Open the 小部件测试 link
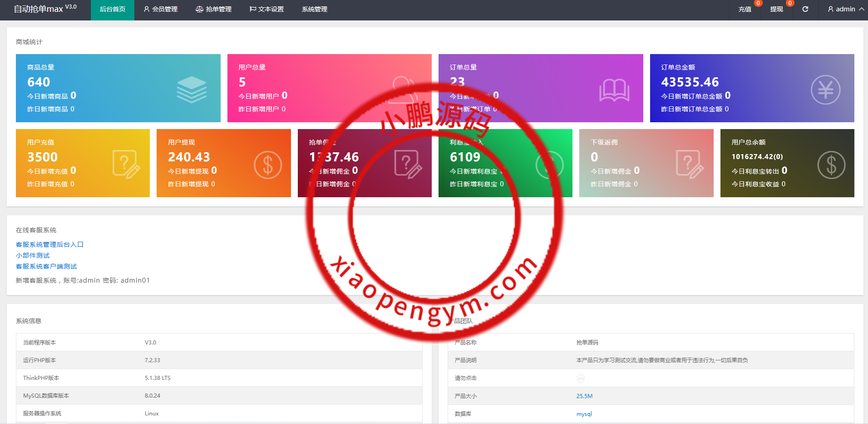Image resolution: width=868 pixels, height=424 pixels. (33, 255)
